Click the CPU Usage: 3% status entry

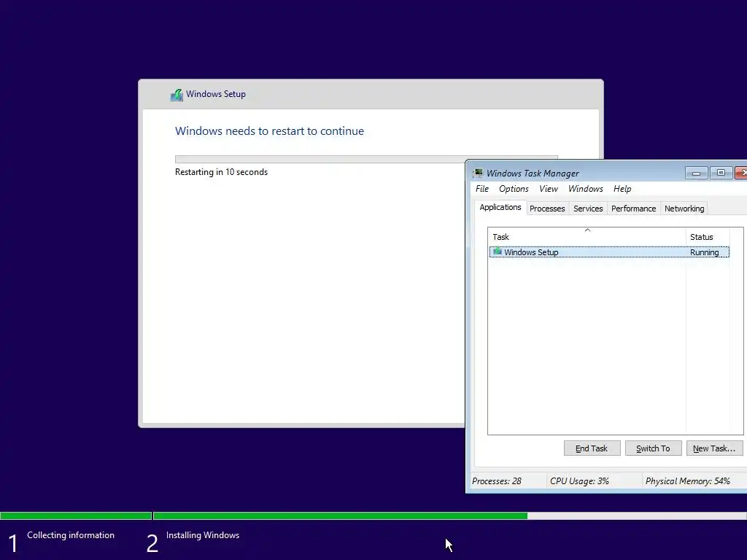(579, 481)
